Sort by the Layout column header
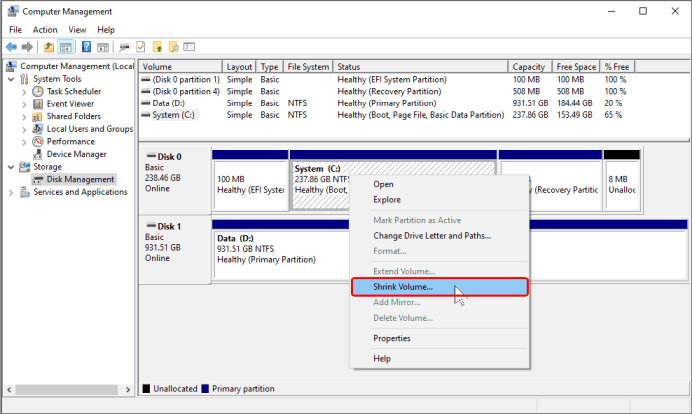Viewport: 692px width, 414px height. 239,67
